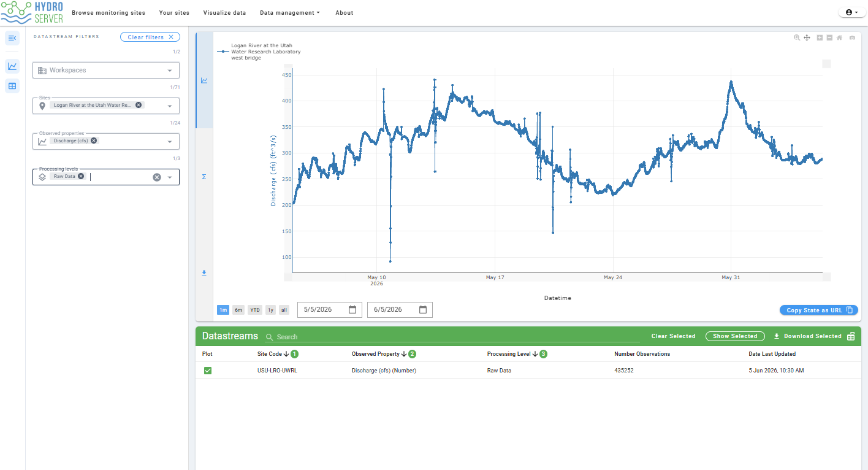The height and width of the screenshot is (470, 868).
Task: Click the Processing levels layers icon
Action: [x=42, y=177]
